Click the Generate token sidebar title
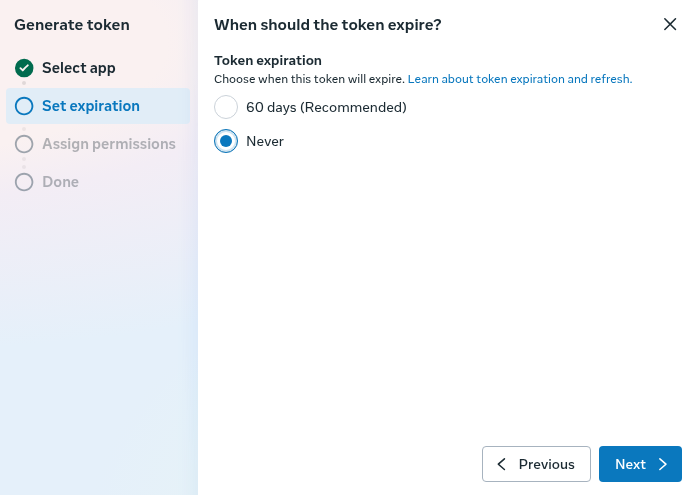Viewport: 696px width, 495px height. click(72, 24)
